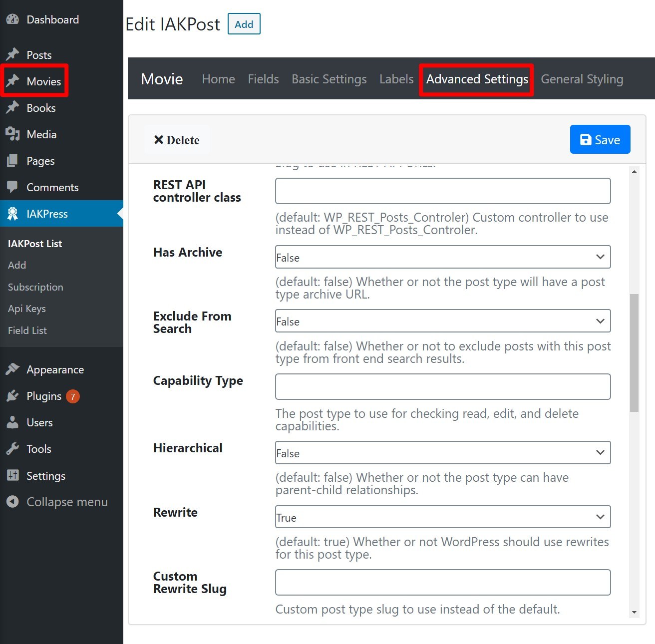Collapse the admin sidebar menu

pos(61,502)
